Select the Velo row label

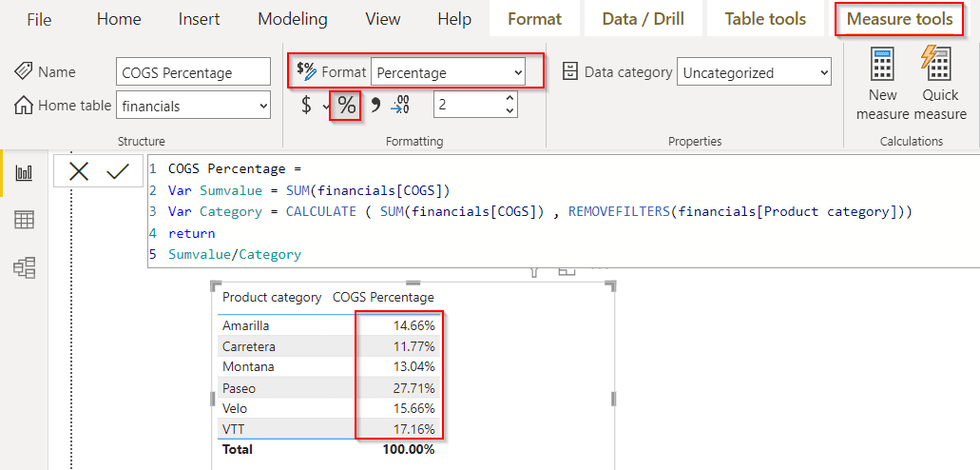(235, 409)
